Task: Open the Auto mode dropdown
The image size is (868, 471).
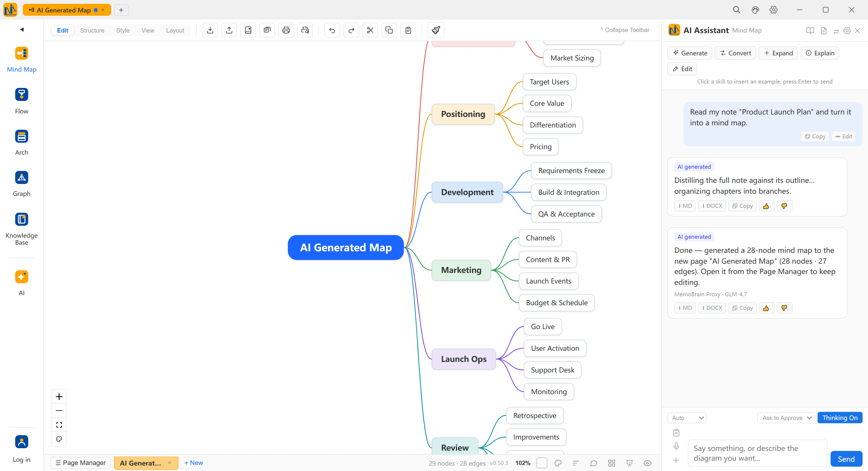Action: [687, 418]
